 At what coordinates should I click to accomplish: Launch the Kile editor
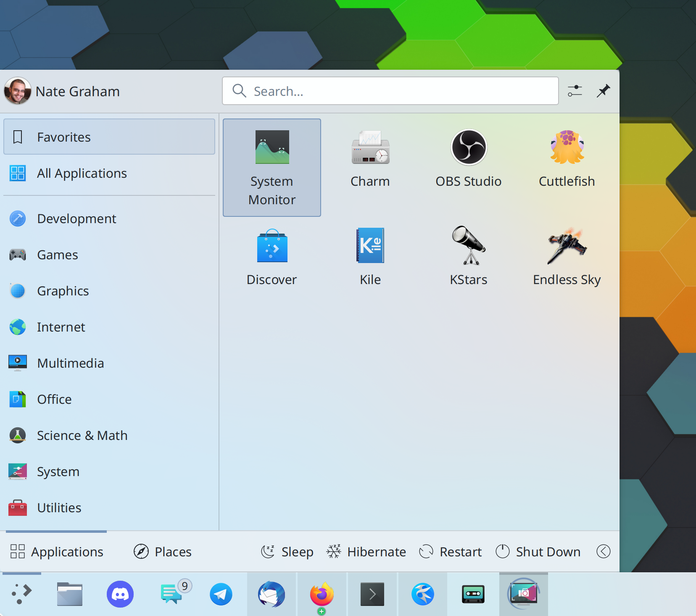[370, 257]
